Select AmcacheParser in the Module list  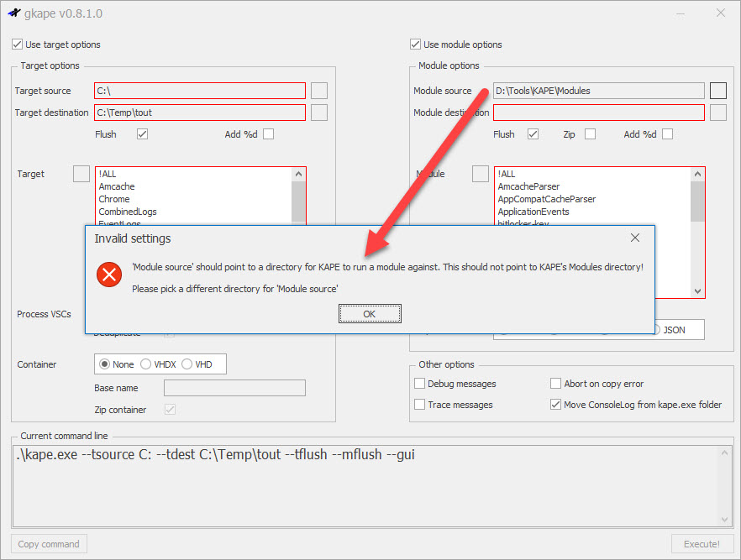[x=592, y=186]
